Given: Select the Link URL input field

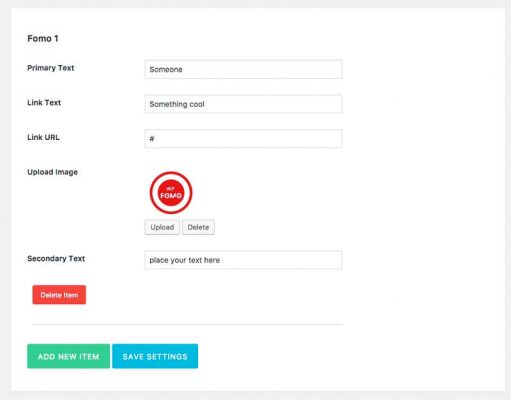Looking at the screenshot, I should [243, 139].
